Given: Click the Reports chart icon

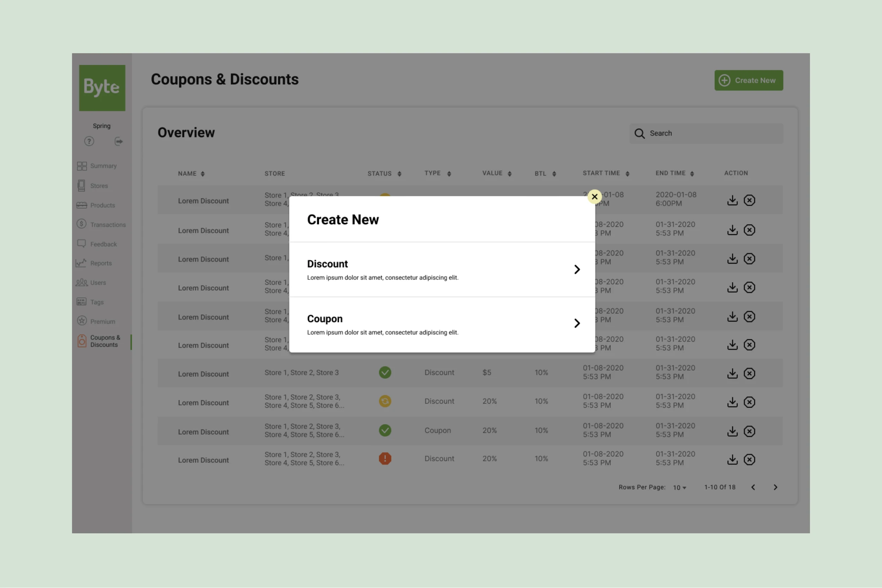Looking at the screenshot, I should [81, 263].
